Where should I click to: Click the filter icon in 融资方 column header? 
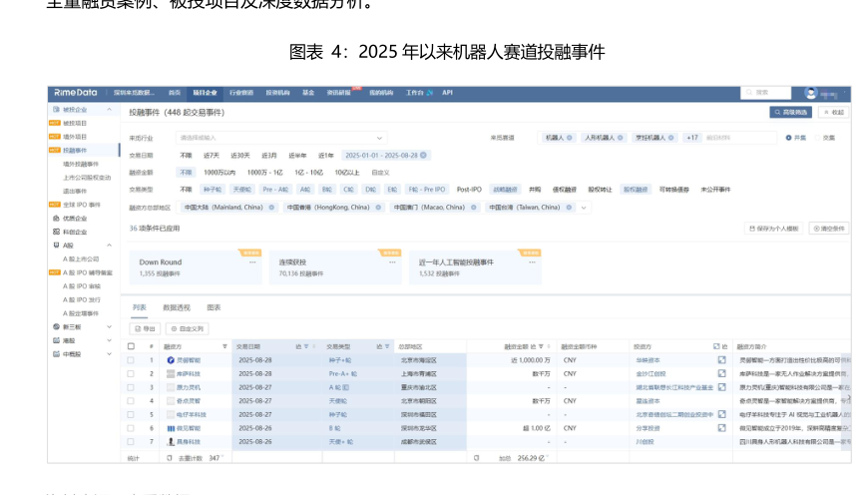pos(223,346)
